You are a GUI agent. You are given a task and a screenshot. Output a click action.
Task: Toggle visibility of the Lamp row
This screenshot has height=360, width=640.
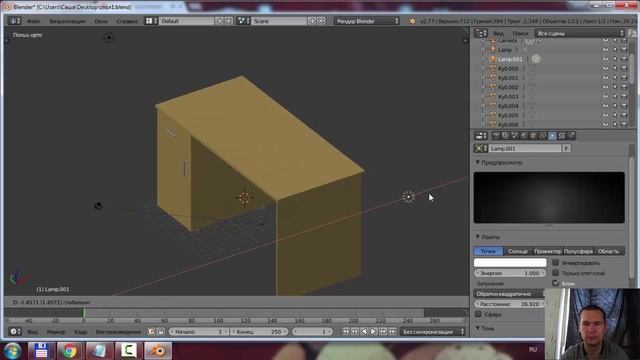(x=606, y=50)
